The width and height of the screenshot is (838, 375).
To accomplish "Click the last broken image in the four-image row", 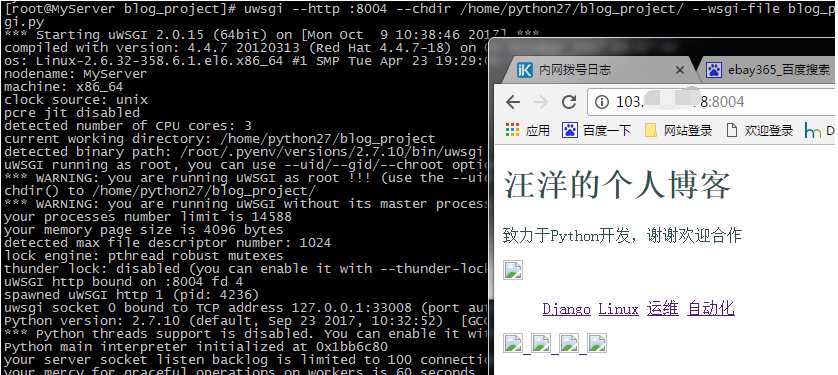I will [597, 343].
